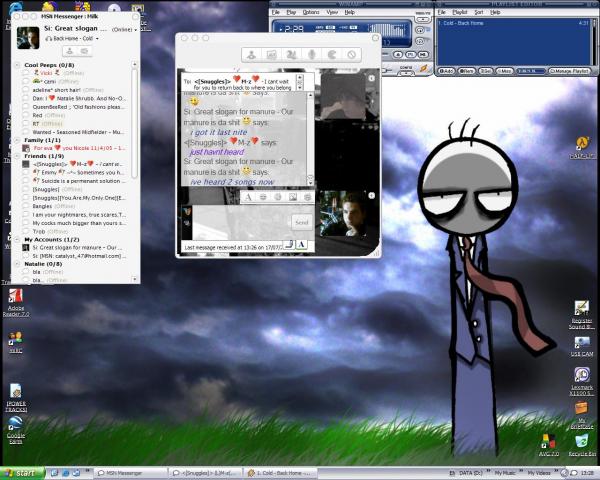Click Rem button in Playlist Editor
The width and height of the screenshot is (600, 480).
tap(466, 71)
